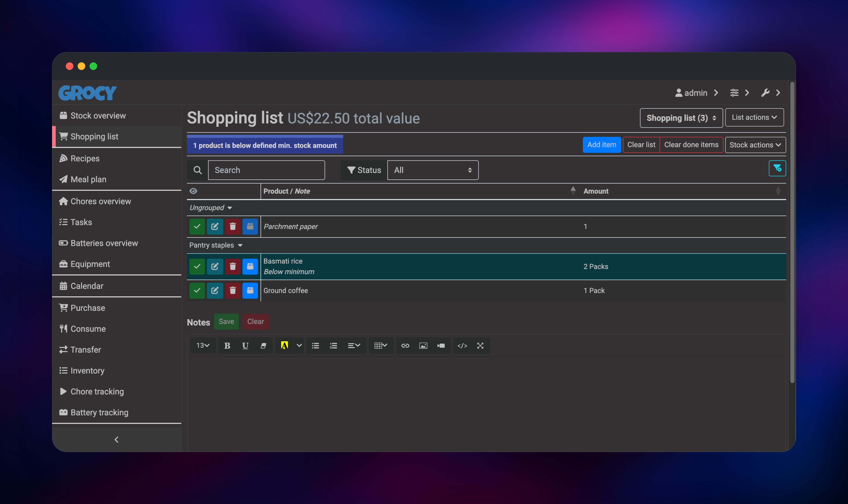
Task: Insert a hyperlink in notes
Action: click(x=405, y=346)
